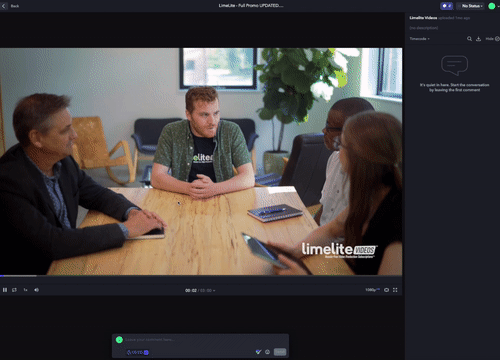Open the green user avatar menu

point(492,6)
